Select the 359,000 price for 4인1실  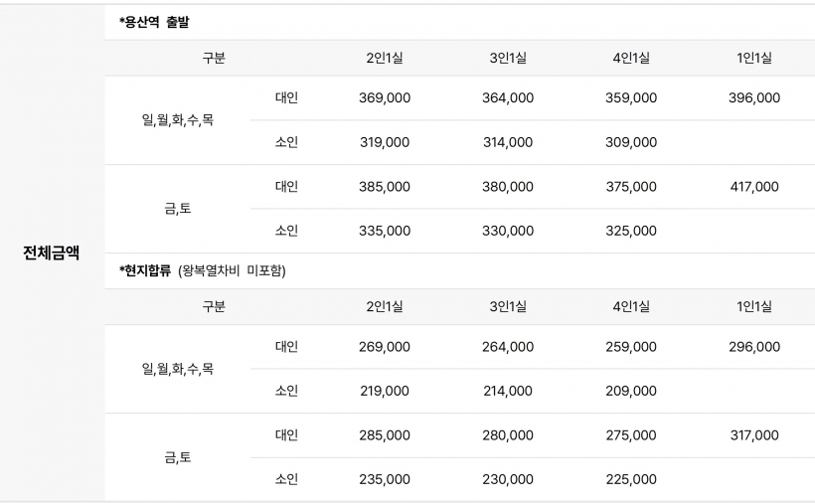coord(630,98)
